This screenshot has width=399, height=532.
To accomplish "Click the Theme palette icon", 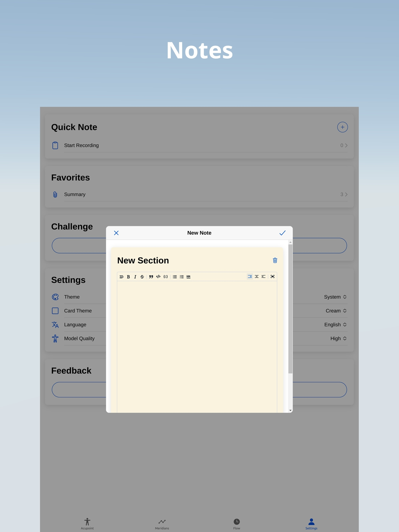I will point(55,297).
